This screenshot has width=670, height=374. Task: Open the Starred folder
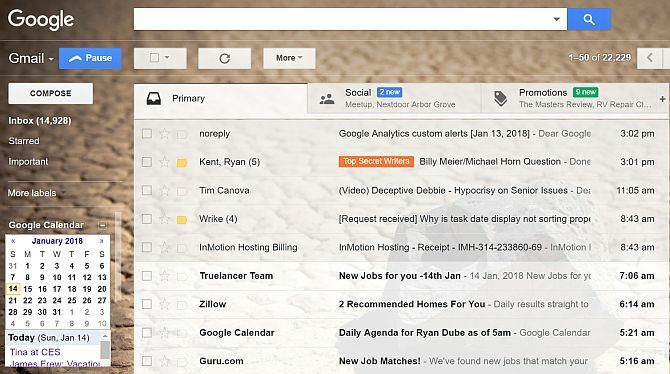pyautogui.click(x=24, y=141)
